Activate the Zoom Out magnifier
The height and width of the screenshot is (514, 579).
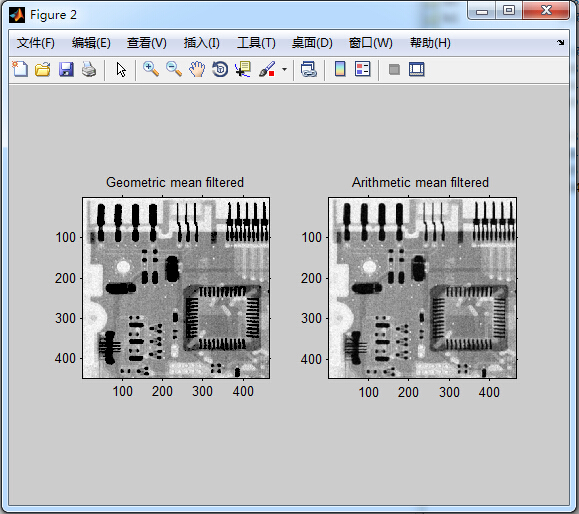click(174, 69)
